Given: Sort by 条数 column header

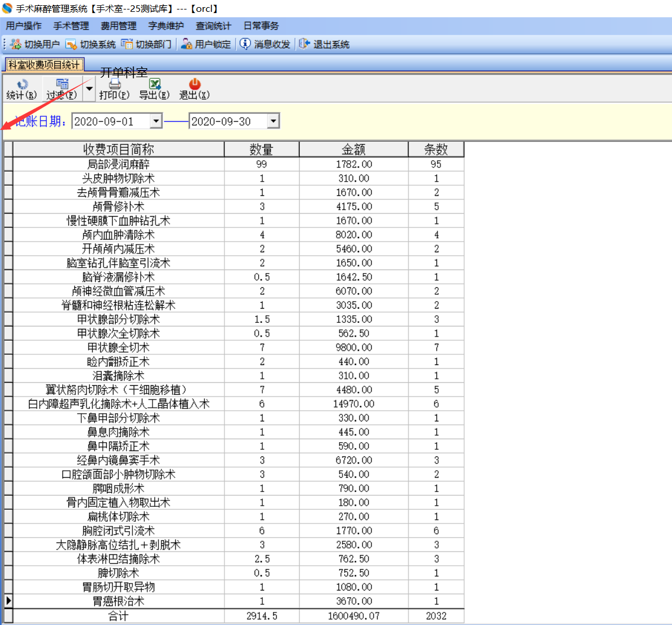Looking at the screenshot, I should pos(436,149).
